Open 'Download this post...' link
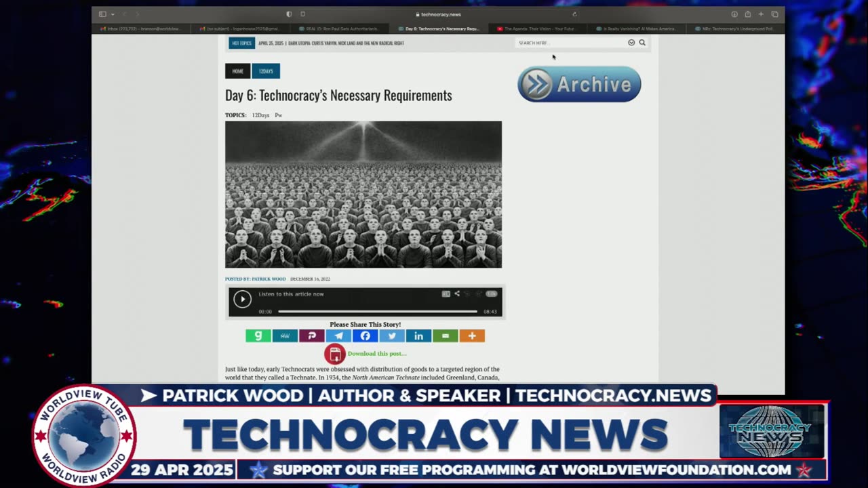The width and height of the screenshot is (868, 488). [x=377, y=354]
